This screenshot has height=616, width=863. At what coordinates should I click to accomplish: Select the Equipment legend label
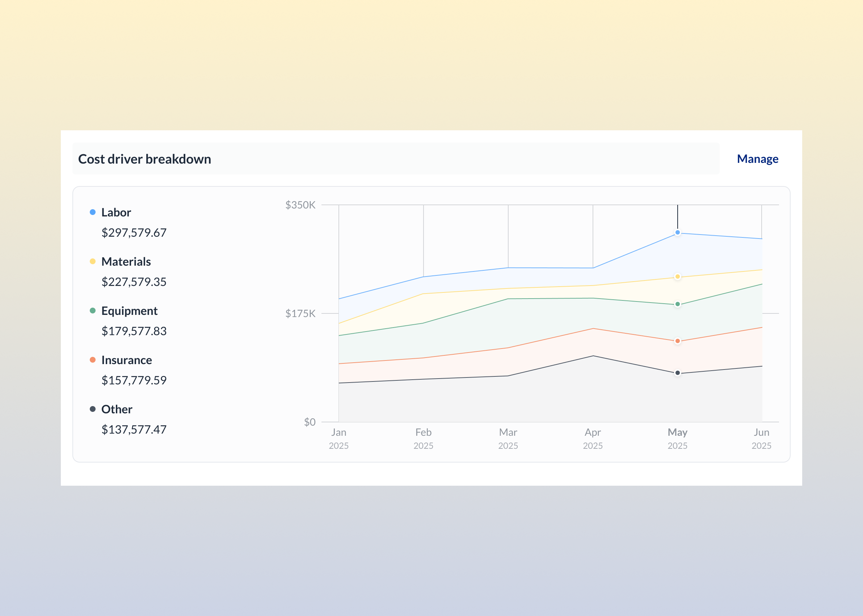pyautogui.click(x=129, y=311)
